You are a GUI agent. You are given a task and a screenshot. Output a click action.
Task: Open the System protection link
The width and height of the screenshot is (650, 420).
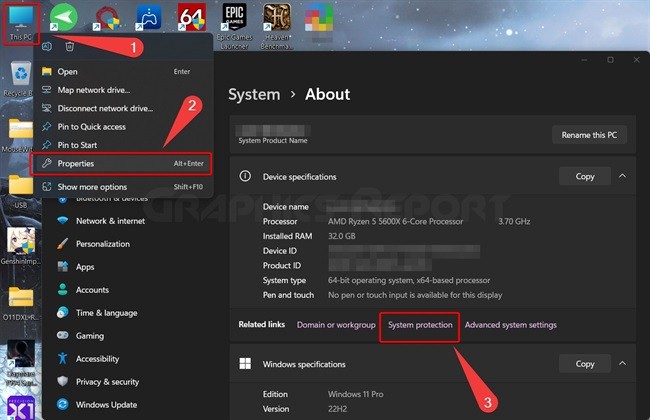point(420,325)
